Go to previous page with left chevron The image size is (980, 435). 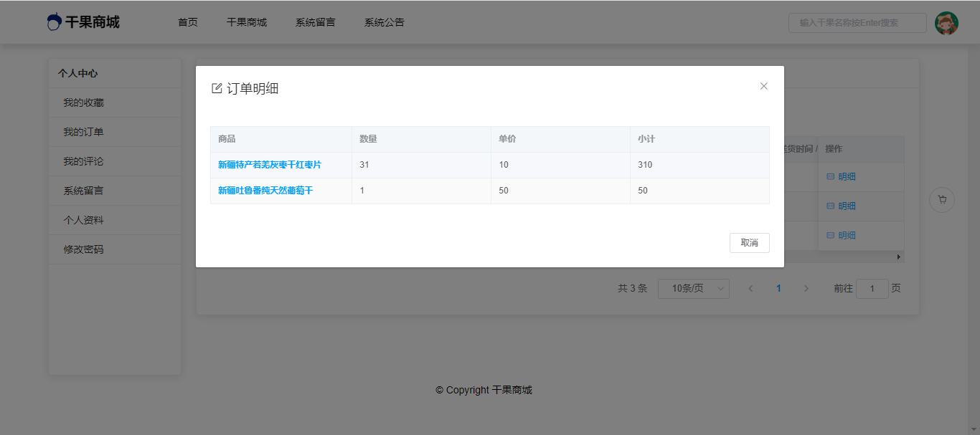[750, 289]
